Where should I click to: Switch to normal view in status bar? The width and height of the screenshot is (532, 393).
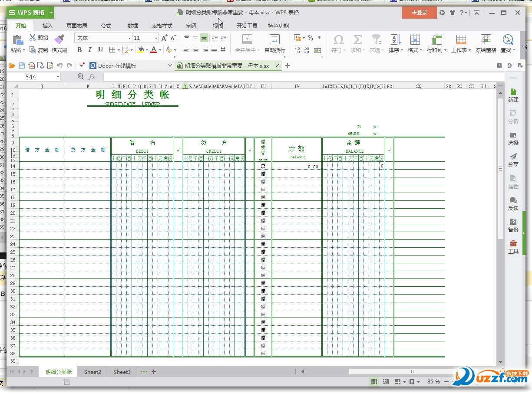click(x=374, y=382)
